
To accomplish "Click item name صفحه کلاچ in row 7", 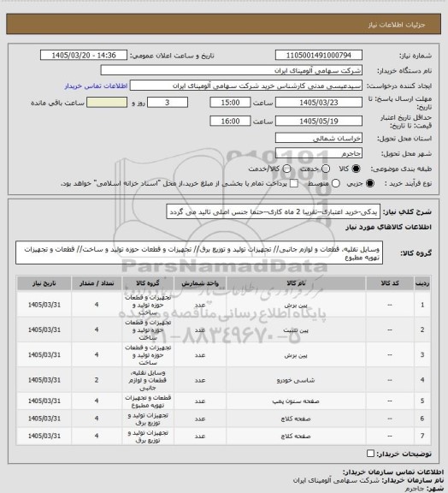I will tap(296, 437).
